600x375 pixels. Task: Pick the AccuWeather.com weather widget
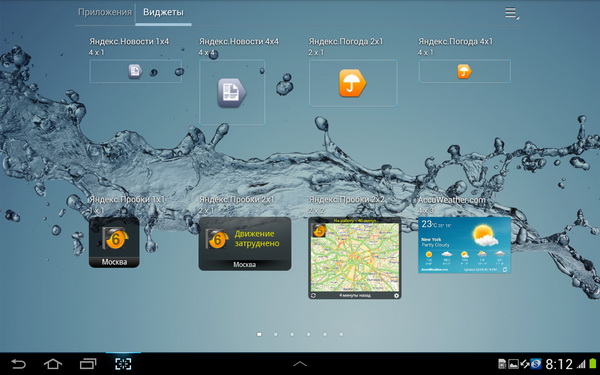tap(464, 245)
